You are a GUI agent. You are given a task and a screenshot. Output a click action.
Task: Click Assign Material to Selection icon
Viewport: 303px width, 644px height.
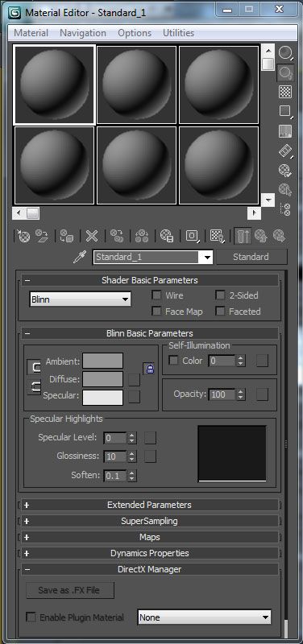pyautogui.click(x=67, y=236)
